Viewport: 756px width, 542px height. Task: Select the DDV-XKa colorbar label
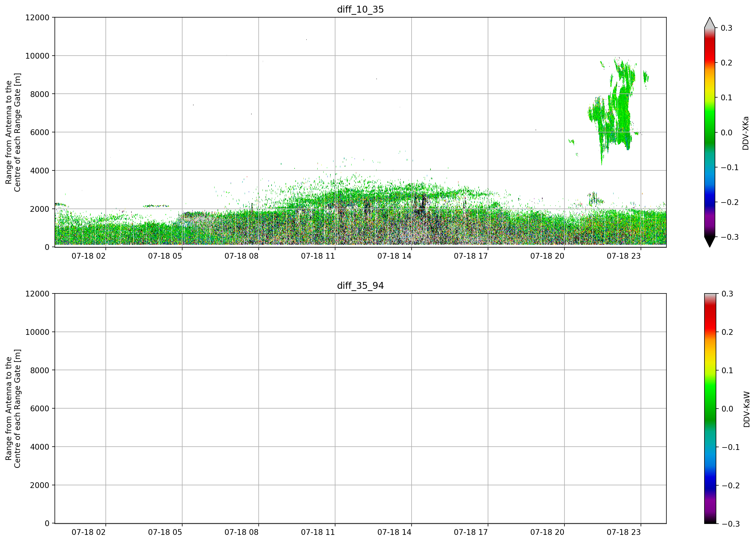coord(746,133)
